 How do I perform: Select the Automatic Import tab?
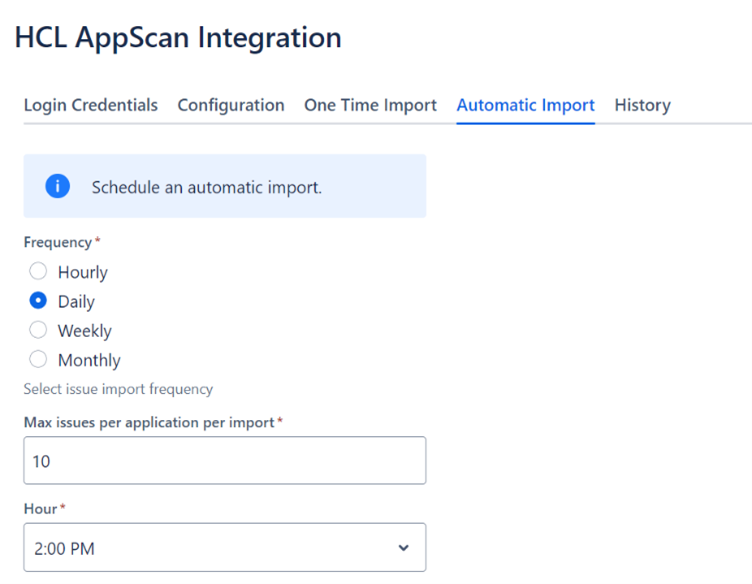(526, 105)
